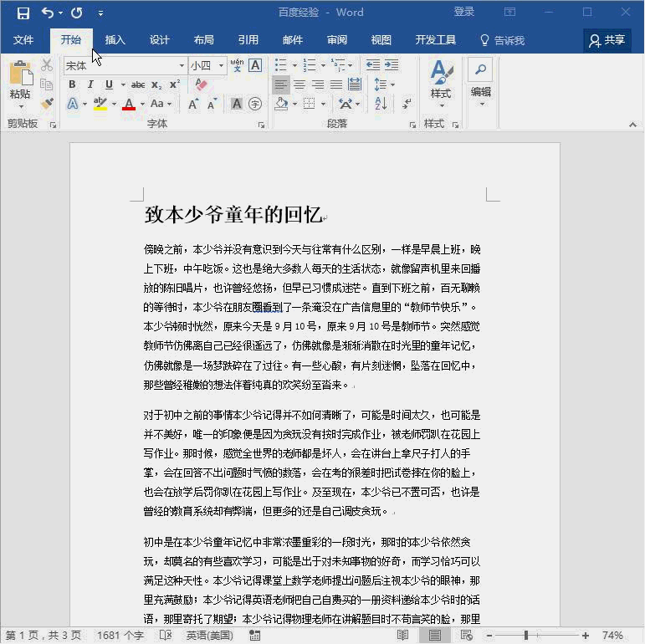The image size is (645, 644).
Task: Click the Grow Font icon
Action: (193, 104)
